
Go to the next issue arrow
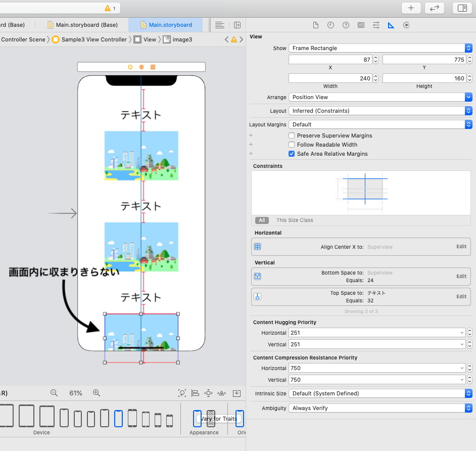(x=242, y=39)
